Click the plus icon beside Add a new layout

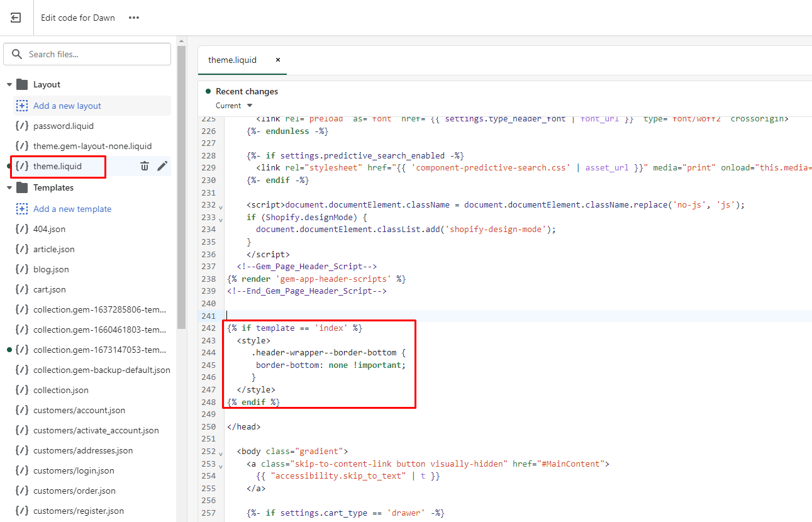pyautogui.click(x=22, y=106)
